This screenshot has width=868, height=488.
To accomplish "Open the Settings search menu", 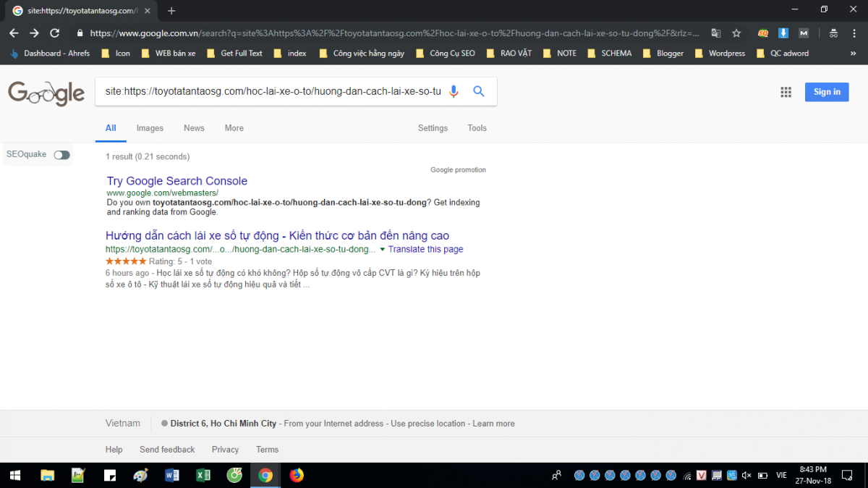I will tap(433, 128).
